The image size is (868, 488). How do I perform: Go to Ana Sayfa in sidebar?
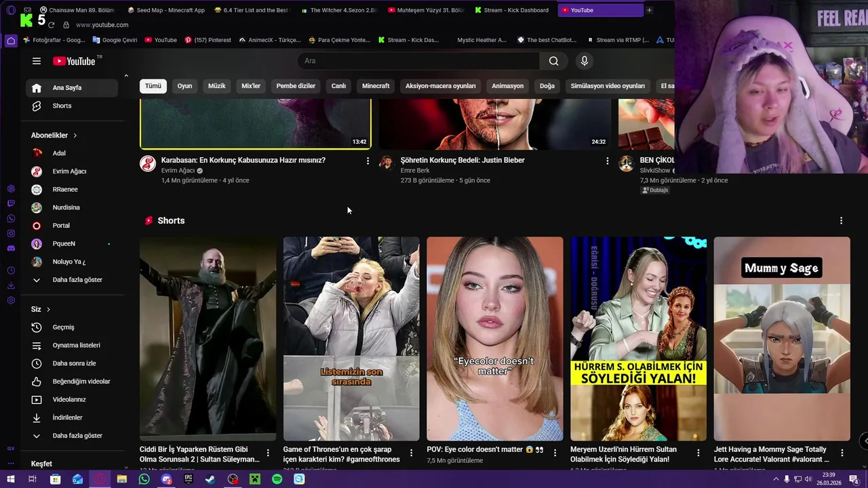point(72,88)
